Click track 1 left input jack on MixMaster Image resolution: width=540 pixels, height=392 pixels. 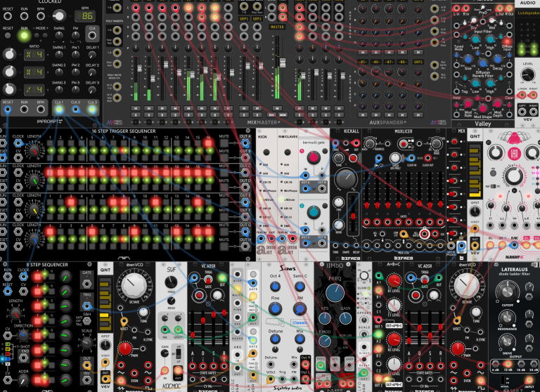coord(136,8)
